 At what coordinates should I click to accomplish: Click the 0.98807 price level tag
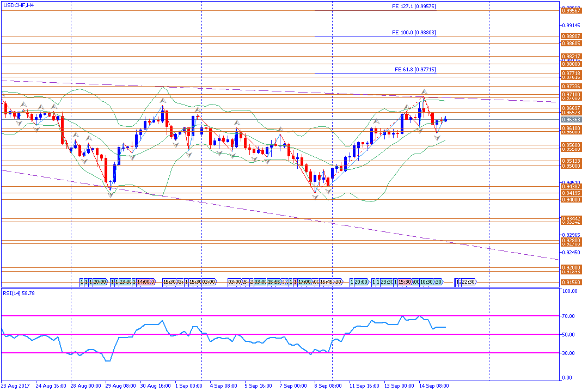(571, 36)
